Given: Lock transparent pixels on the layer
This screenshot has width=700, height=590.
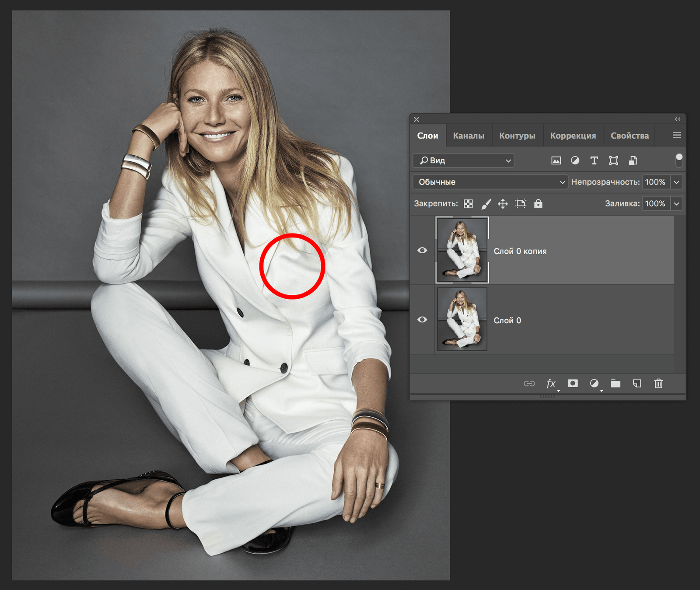Looking at the screenshot, I should 468,204.
